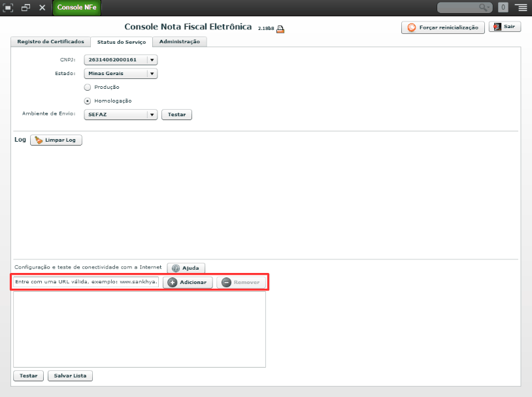Expand the CNPJ dropdown arrow
This screenshot has width=532, height=397.
[152, 59]
